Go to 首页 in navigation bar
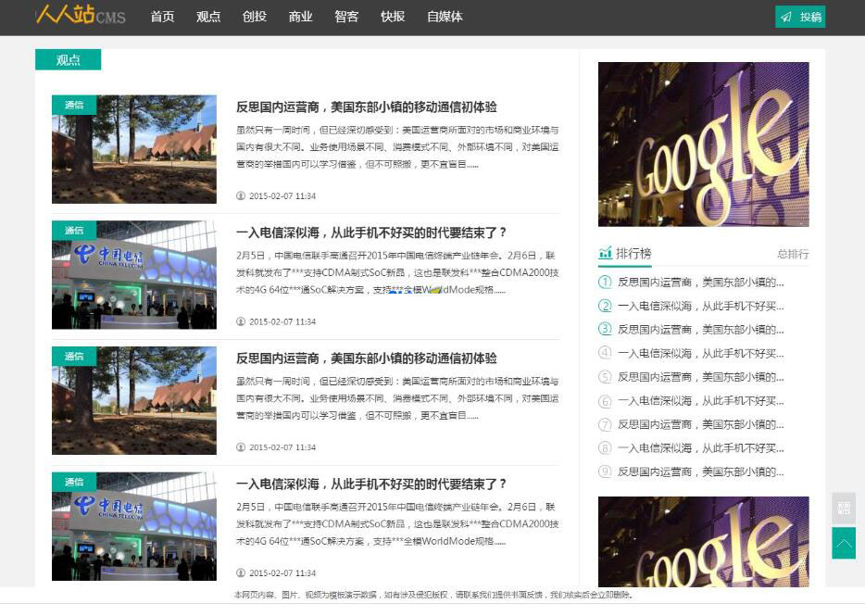 [x=162, y=17]
